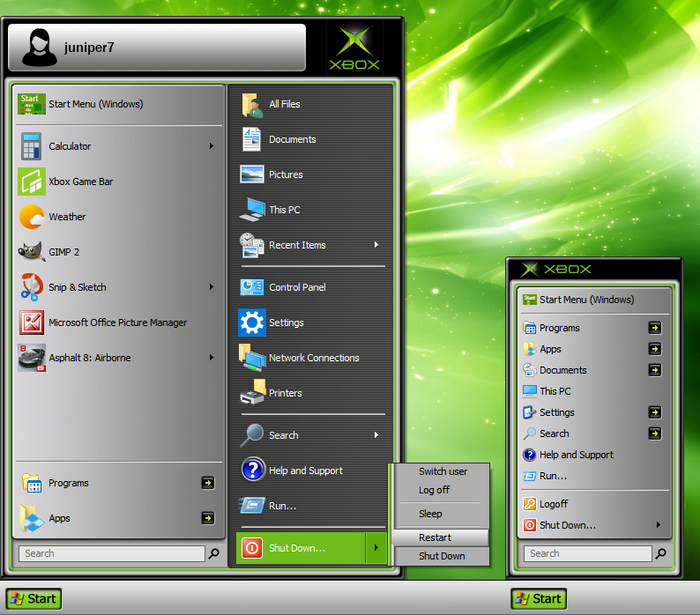Click the Help and Support question icon
700x615 pixels.
pos(252,471)
